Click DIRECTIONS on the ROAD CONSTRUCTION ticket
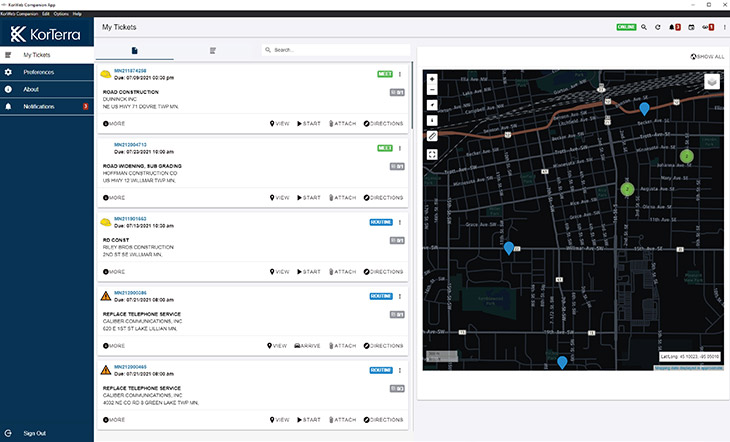Image resolution: width=730 pixels, height=442 pixels. click(x=384, y=124)
